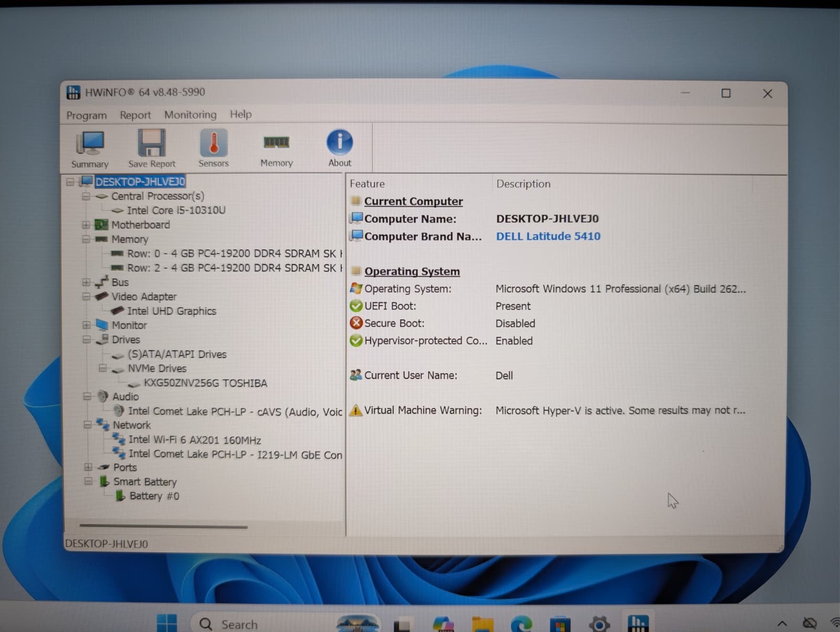Click the tree panel horizontal scrollbar
Viewport: 840px width, 632px height.
(163, 526)
